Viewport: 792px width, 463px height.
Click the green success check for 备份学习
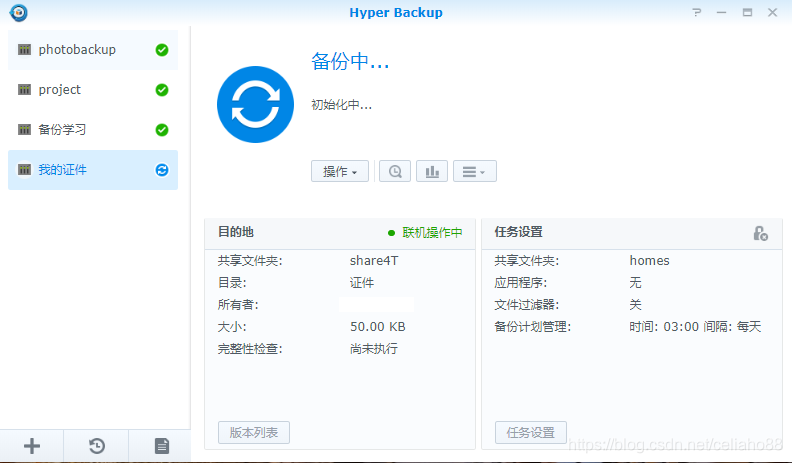(x=162, y=130)
